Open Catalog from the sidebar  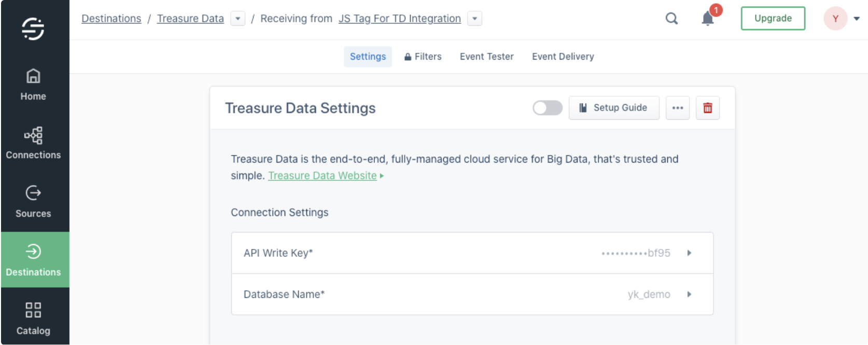(x=33, y=319)
